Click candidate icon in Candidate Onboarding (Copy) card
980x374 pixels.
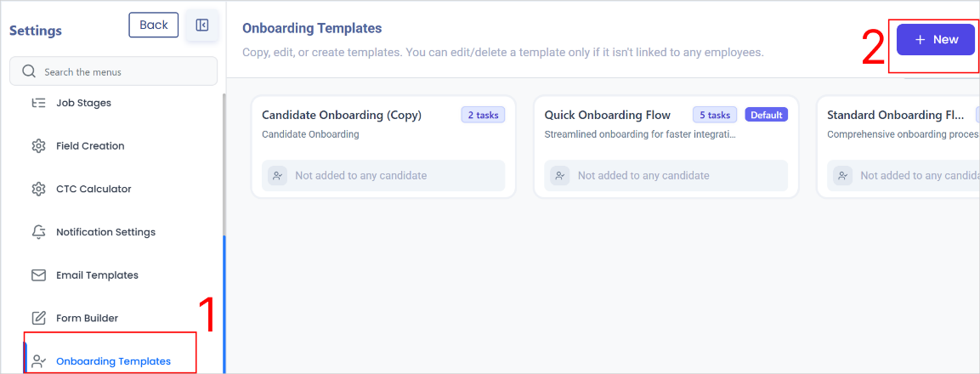277,176
